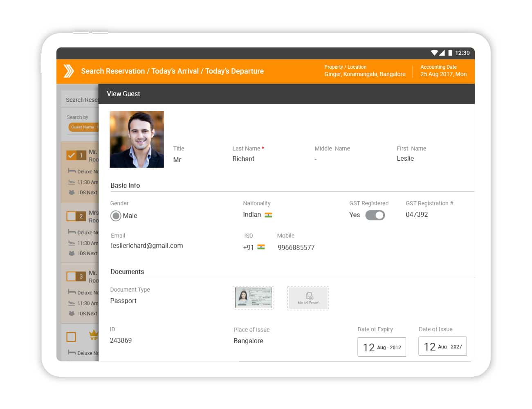This screenshot has width=532, height=409.
Task: Click flight icon beside 11:30 in card 1
Action: (72, 182)
